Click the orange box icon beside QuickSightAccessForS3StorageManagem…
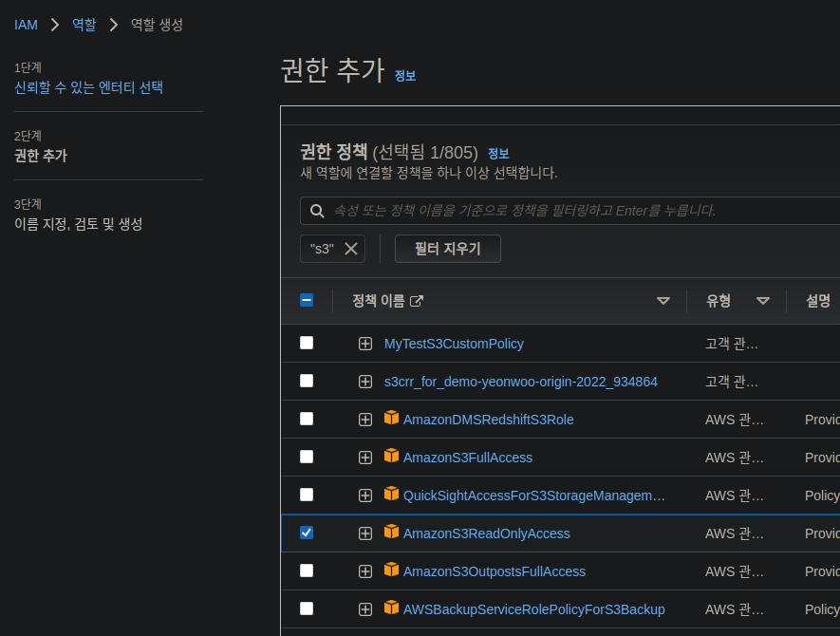840x636 pixels. (391, 494)
